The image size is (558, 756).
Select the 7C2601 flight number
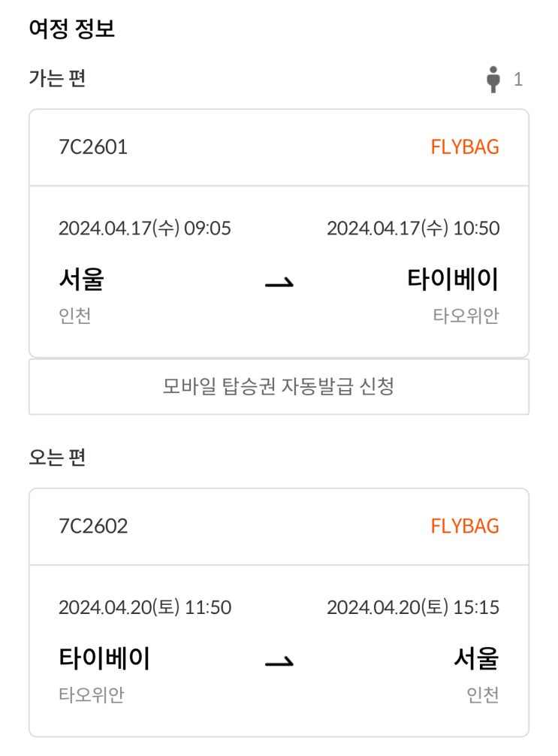click(93, 147)
